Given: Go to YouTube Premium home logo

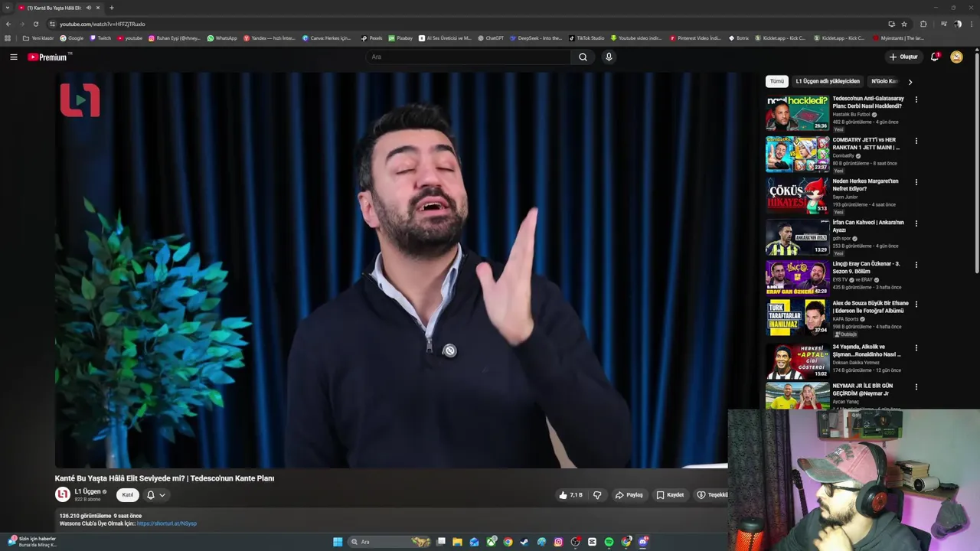Looking at the screenshot, I should (x=47, y=57).
